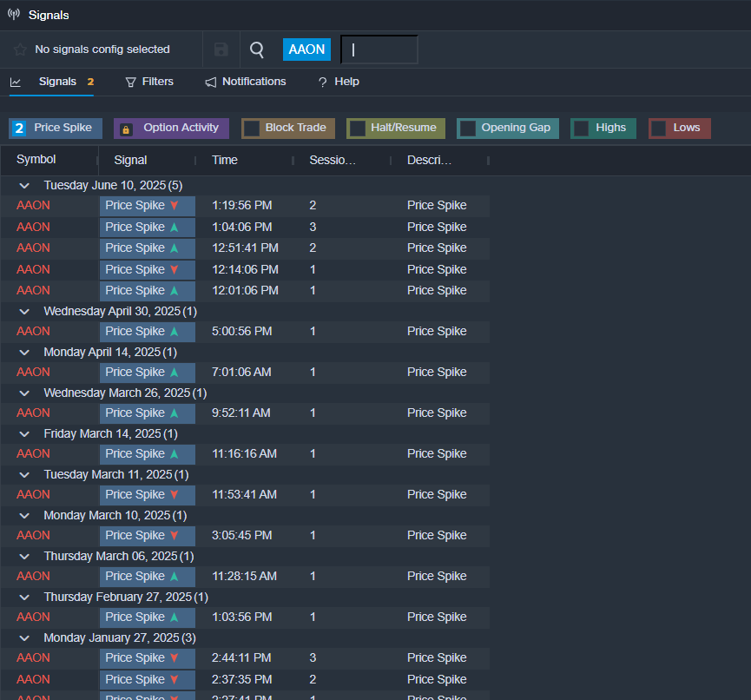Screen dimensions: 751x700
Task: Enable the Lows checkbox
Action: (x=659, y=128)
